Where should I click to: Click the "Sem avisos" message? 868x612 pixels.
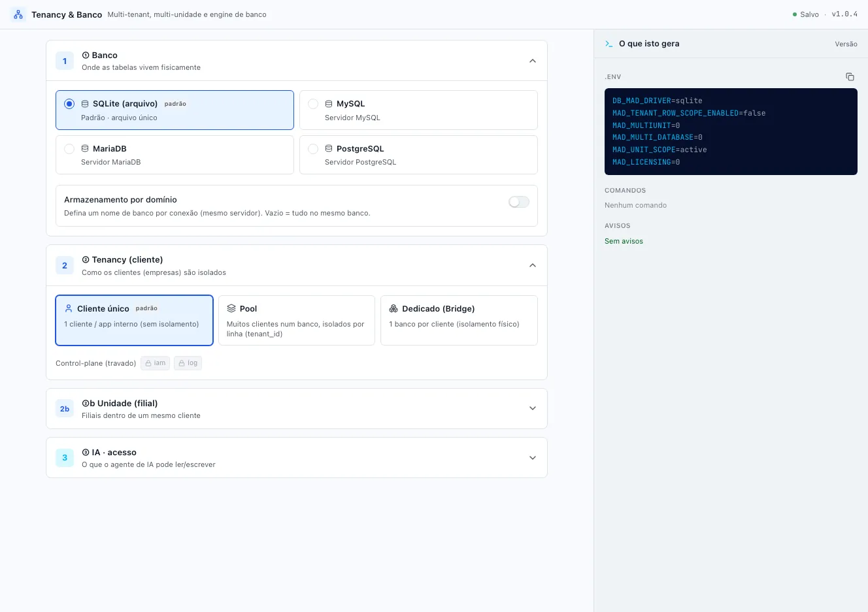tap(624, 242)
